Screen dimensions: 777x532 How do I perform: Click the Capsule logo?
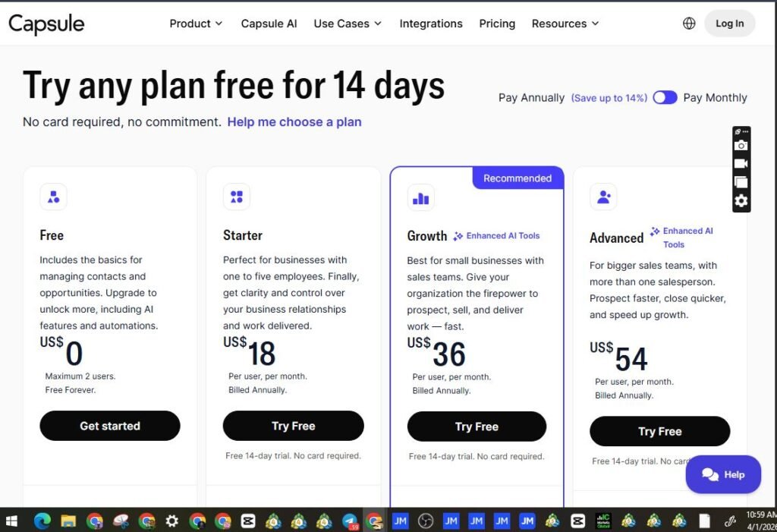pyautogui.click(x=46, y=24)
